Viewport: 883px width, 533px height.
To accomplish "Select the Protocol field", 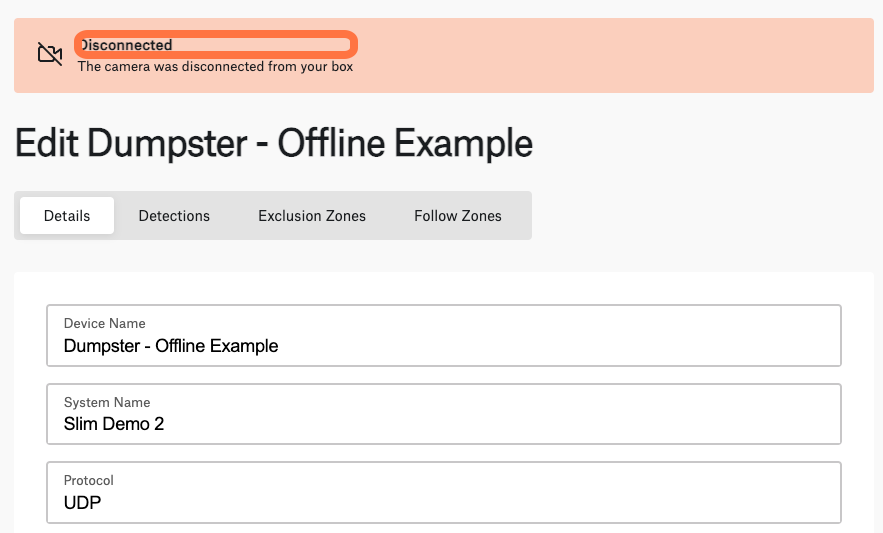I will (x=444, y=492).
